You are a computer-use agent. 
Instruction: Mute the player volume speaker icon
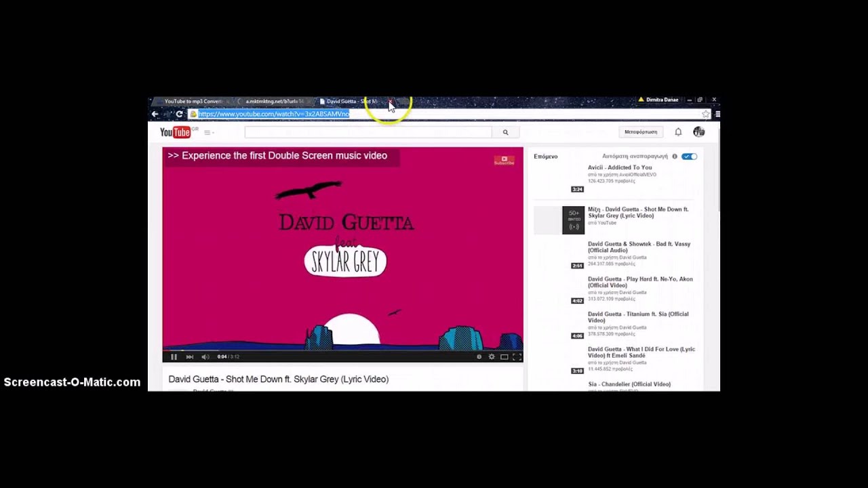(x=205, y=357)
